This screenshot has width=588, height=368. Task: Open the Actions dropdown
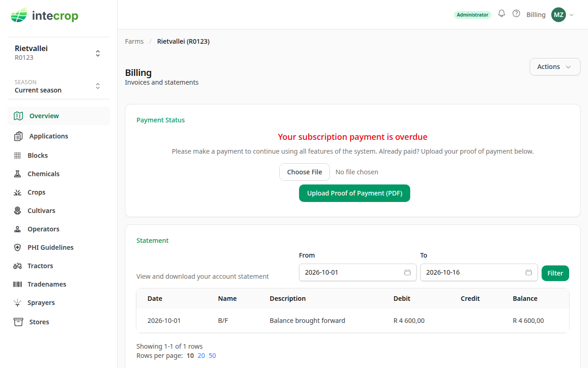[x=555, y=67]
